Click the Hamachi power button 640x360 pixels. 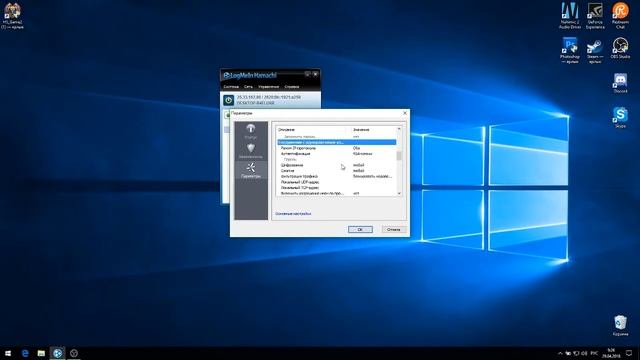[229, 100]
